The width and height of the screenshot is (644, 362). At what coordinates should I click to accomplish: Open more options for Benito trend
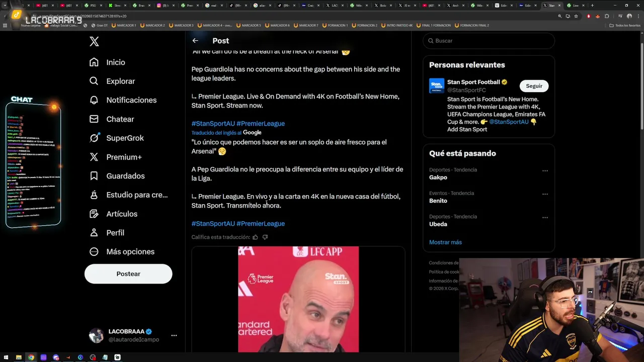click(x=545, y=194)
